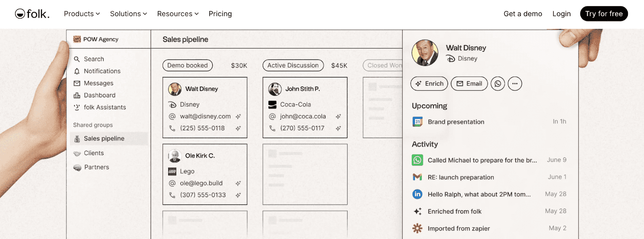Screen dimensions: 644x239
Task: Click the Search magnifier icon in sidebar
Action: [x=77, y=59]
